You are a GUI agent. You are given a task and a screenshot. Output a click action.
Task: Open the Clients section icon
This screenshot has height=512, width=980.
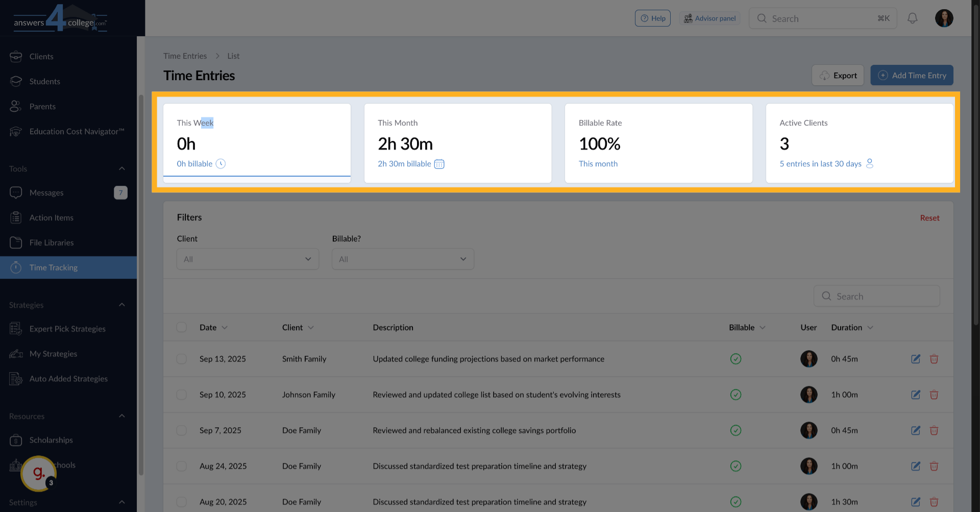point(16,56)
